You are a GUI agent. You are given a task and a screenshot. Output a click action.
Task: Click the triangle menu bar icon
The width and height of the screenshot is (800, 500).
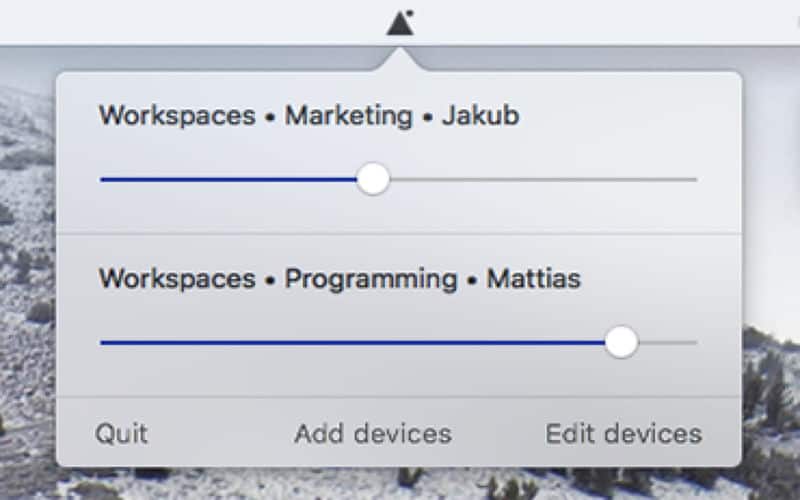400,22
